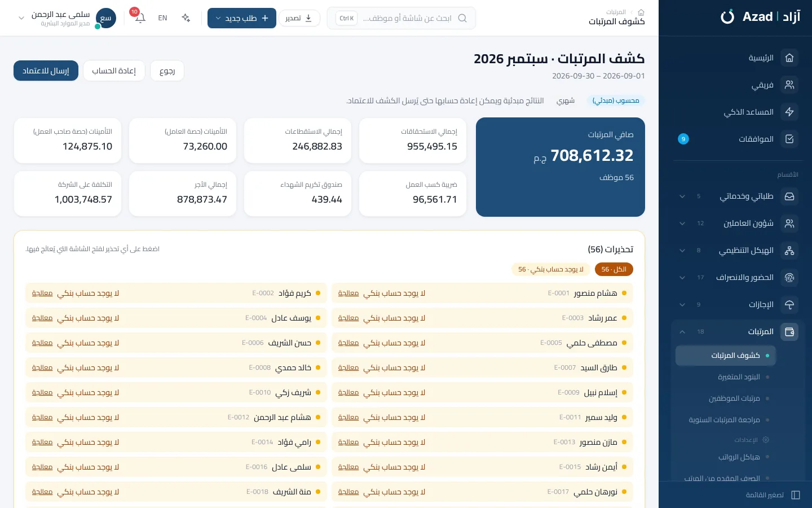812x508 pixels.
Task: Click محسوب (مبدئي) status badge
Action: pyautogui.click(x=616, y=100)
